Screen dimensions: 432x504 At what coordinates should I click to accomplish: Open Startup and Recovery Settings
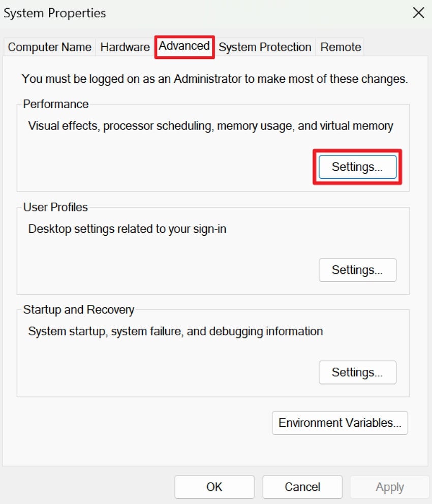(357, 372)
